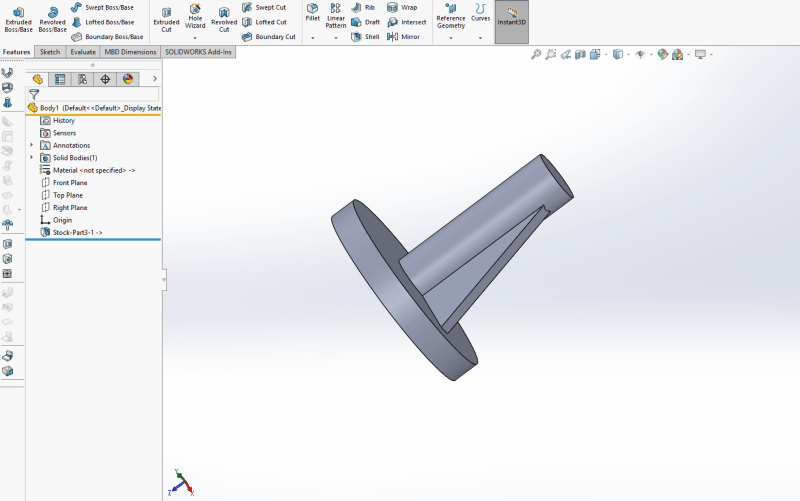Select the Intersect tool
Viewport: 800px width, 501px height.
(407, 22)
